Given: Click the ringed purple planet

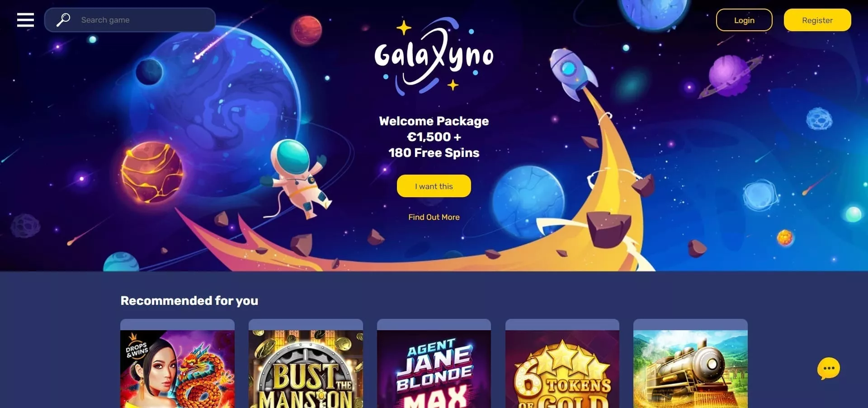Looking at the screenshot, I should 729,76.
